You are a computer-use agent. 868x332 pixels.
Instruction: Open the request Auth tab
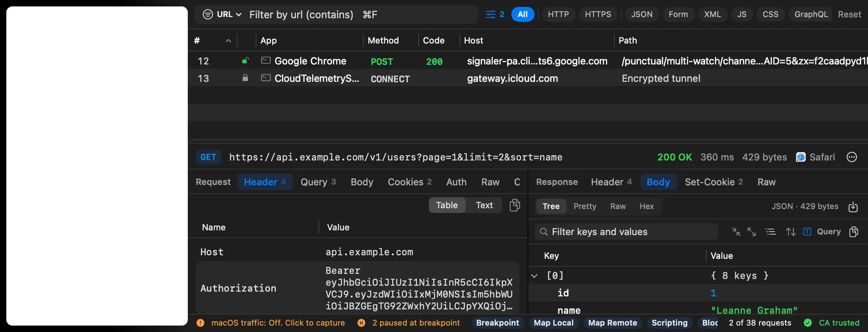[457, 182]
